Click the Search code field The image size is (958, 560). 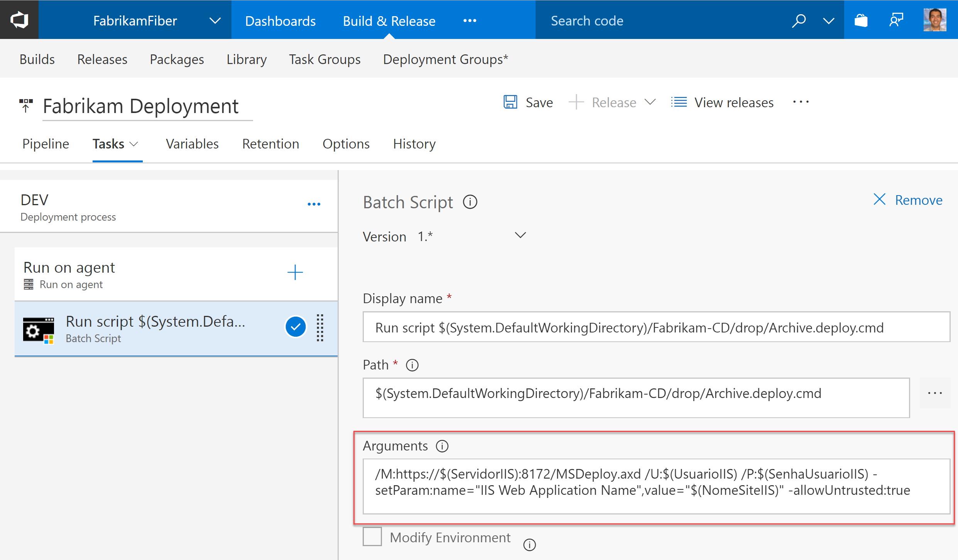tap(656, 21)
